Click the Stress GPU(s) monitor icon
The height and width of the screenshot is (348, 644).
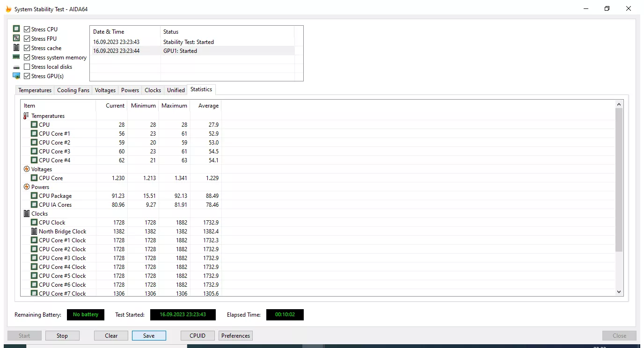coord(16,76)
